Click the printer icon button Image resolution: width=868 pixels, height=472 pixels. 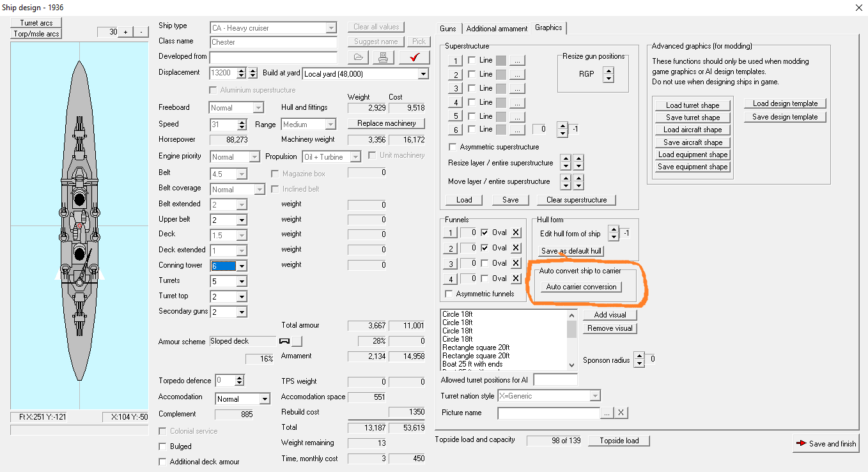pyautogui.click(x=383, y=57)
